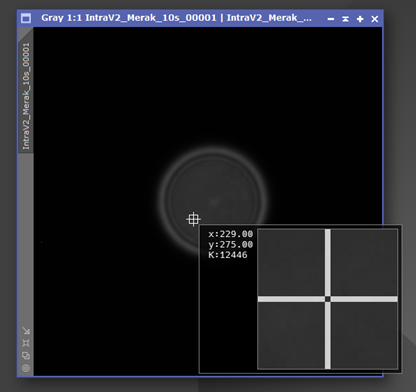Select the IntraV2_Merak_10s_00001 vertical view tab

coord(26,96)
